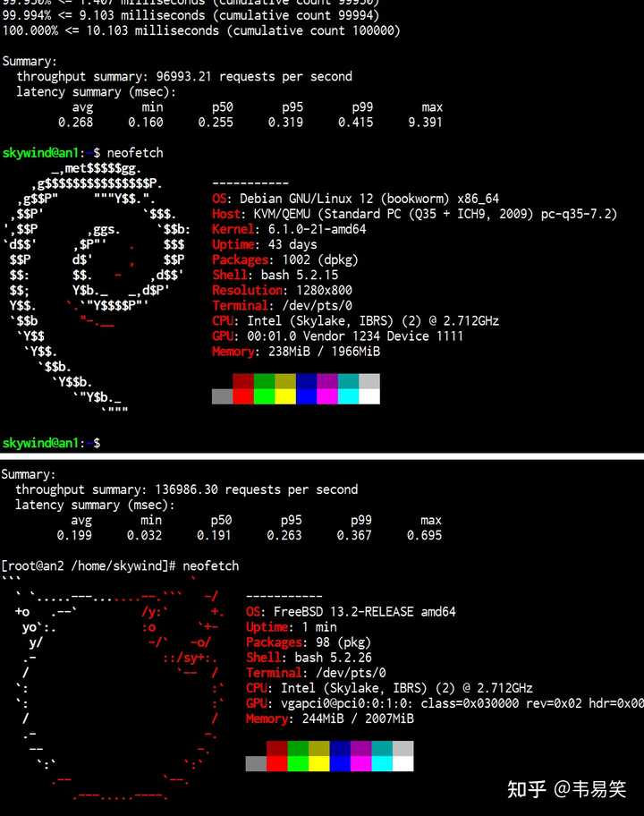Click the bright green swatch in FreeBSD palette
The height and width of the screenshot is (816, 644).
click(x=298, y=763)
